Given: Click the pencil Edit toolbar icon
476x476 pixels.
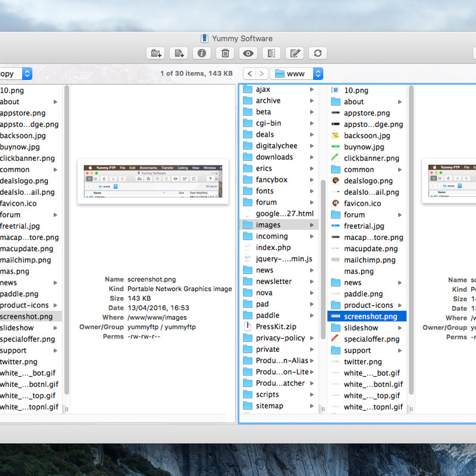Looking at the screenshot, I should coord(295,53).
